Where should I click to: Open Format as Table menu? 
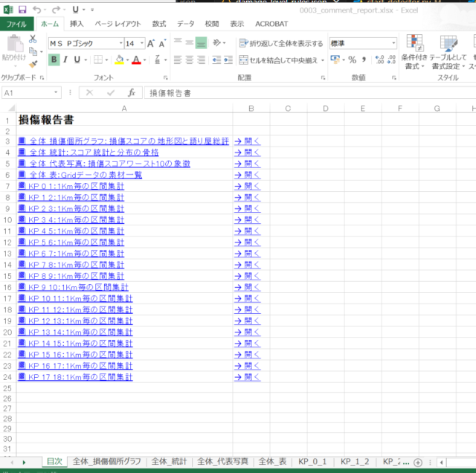(448, 52)
